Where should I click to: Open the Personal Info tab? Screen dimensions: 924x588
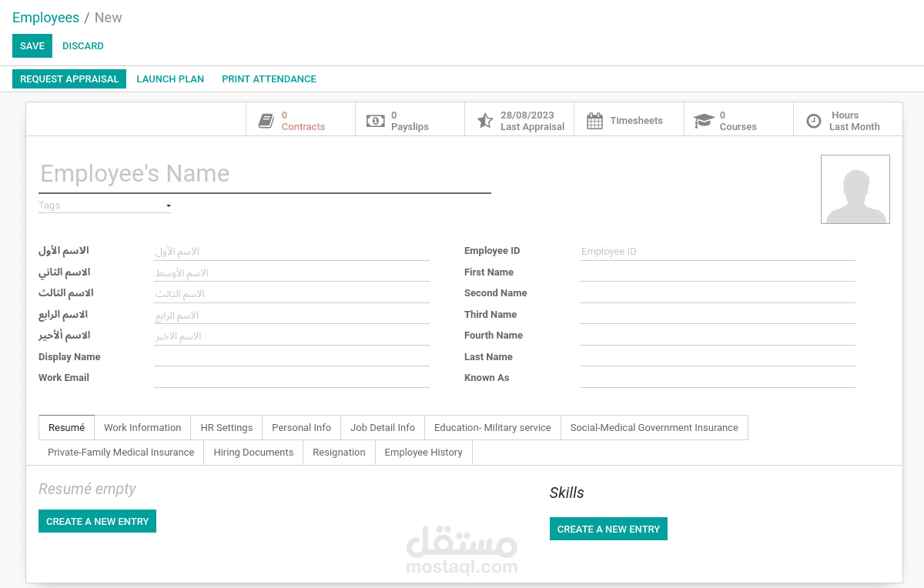(x=301, y=428)
